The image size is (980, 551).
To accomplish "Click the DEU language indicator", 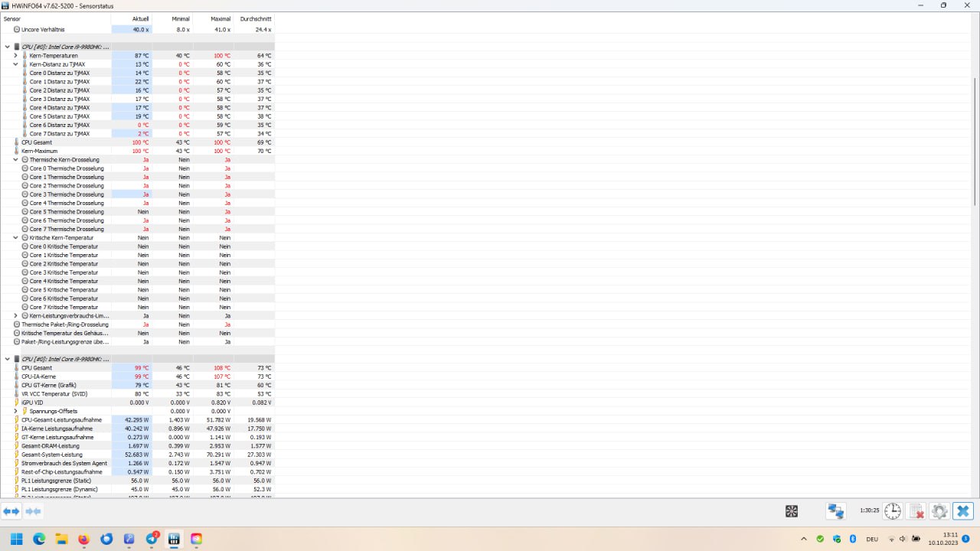I will (x=872, y=539).
